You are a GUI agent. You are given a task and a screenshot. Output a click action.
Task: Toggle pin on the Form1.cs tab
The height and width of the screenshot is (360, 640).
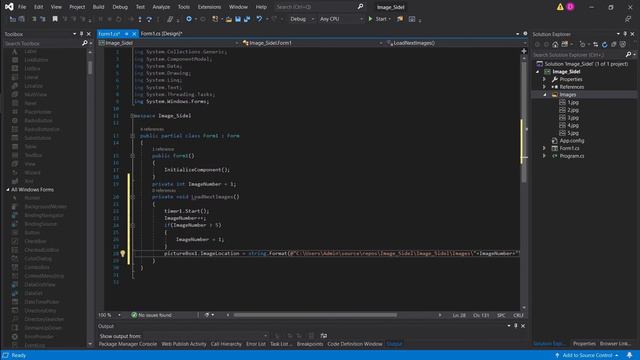[127, 34]
